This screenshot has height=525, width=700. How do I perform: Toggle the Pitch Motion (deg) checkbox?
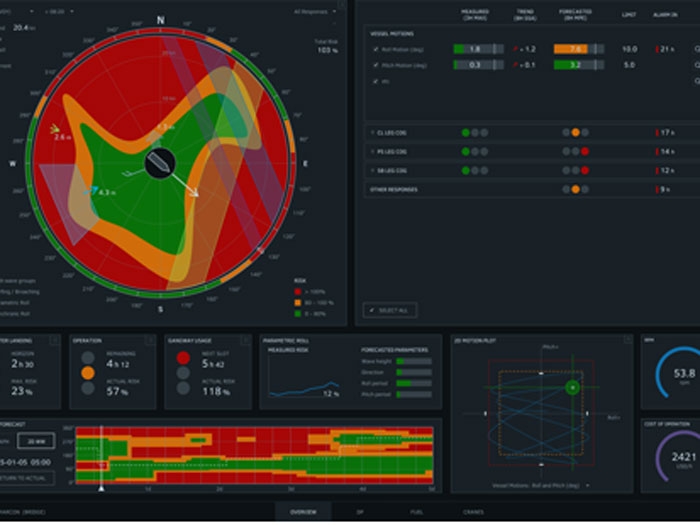[375, 65]
